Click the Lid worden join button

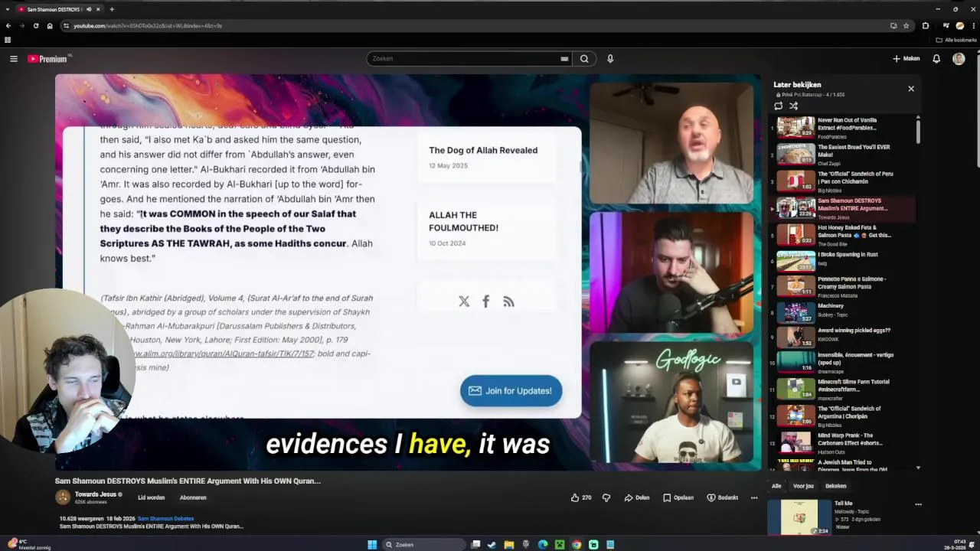tap(151, 497)
